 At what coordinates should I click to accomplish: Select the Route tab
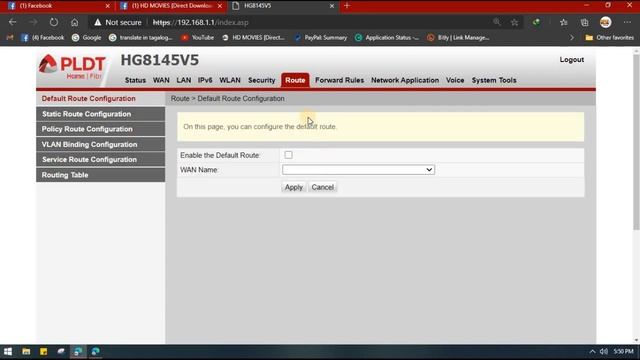[x=295, y=80]
